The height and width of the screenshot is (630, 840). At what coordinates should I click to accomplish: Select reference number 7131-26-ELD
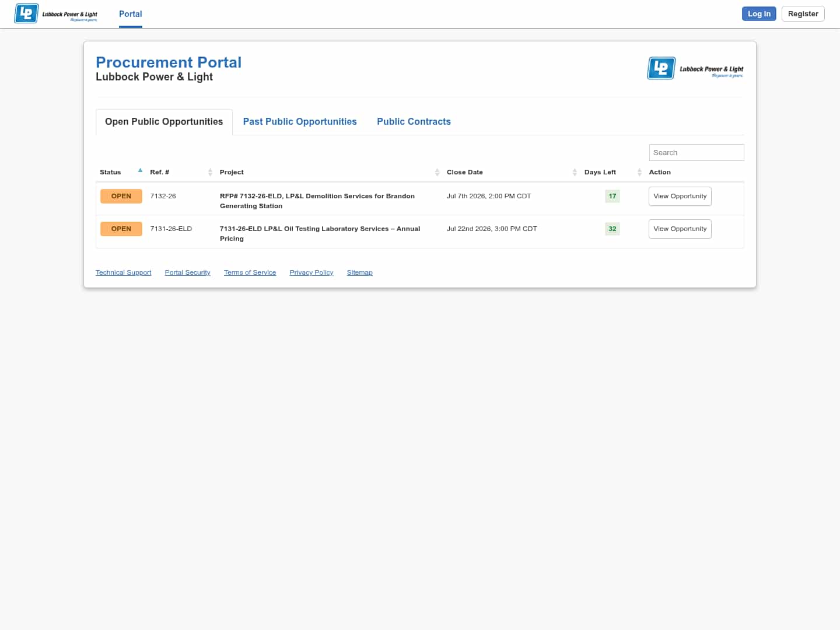[x=171, y=229]
